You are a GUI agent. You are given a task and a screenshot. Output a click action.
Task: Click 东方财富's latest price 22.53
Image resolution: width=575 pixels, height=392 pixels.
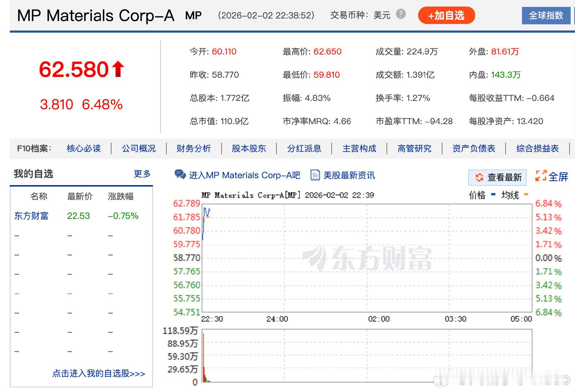click(x=78, y=216)
